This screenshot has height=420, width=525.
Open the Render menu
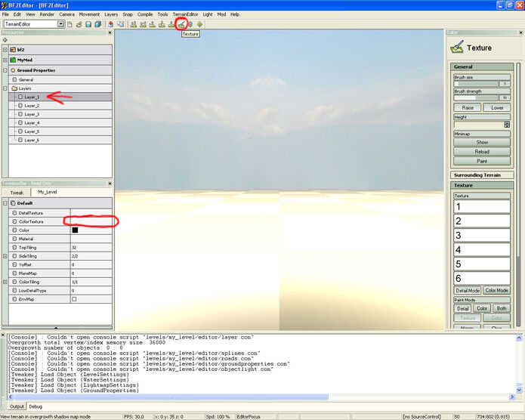click(47, 14)
